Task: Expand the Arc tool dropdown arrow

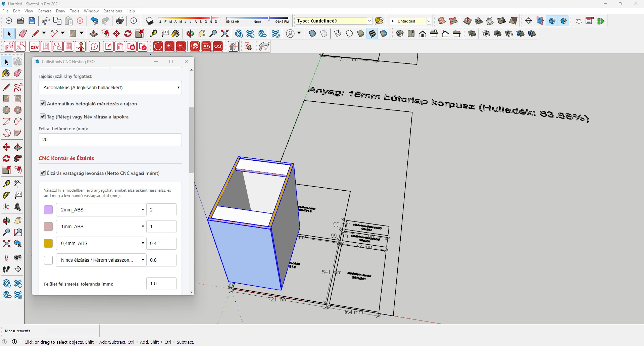Action: tap(62, 33)
